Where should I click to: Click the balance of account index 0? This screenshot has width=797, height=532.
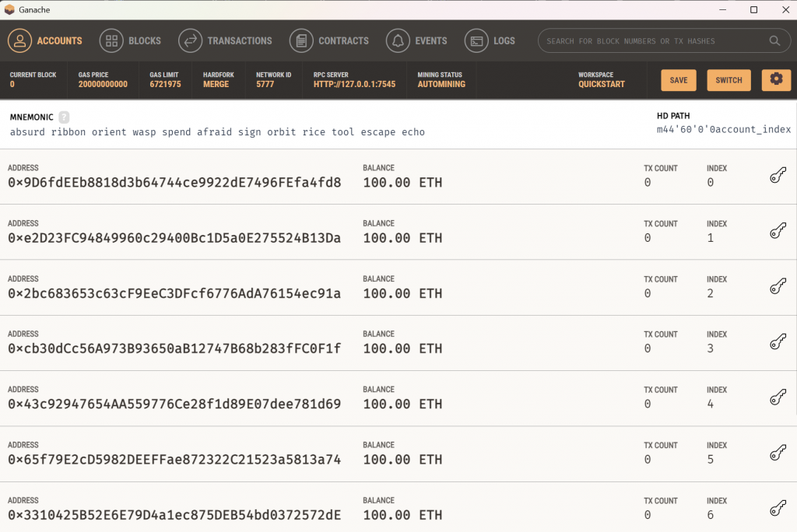tap(402, 183)
